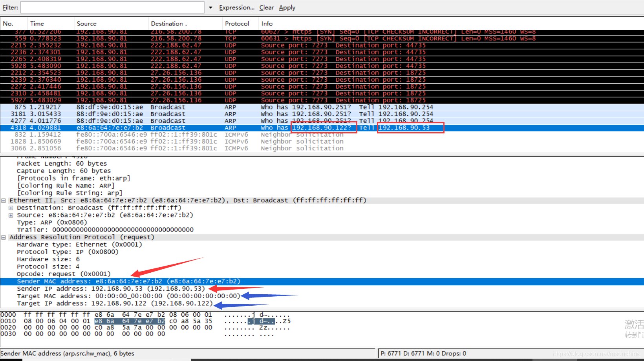Open the filter history dropdown arrow

(210, 7)
